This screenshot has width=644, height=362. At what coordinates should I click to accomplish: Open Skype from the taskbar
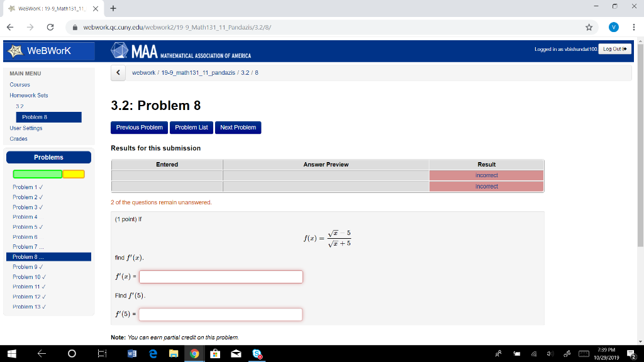[256, 354]
